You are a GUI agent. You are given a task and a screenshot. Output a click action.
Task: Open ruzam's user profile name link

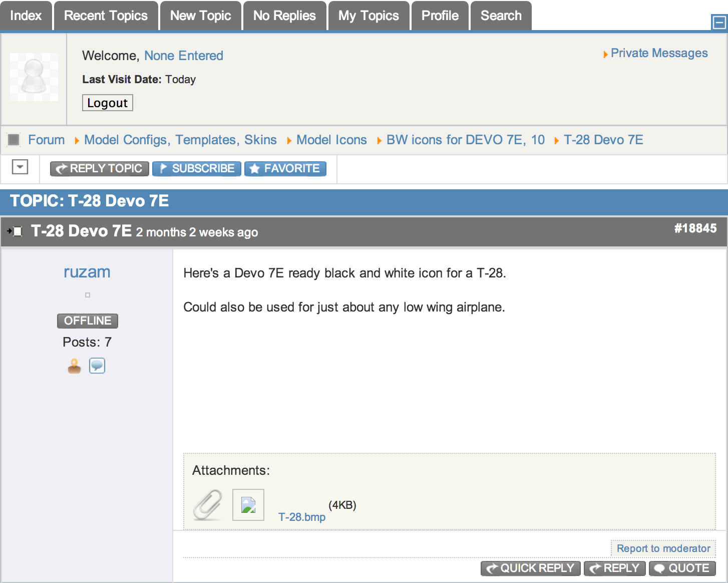point(87,272)
